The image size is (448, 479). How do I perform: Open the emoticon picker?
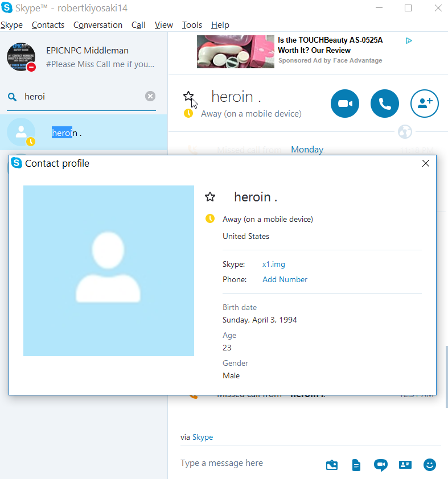click(430, 465)
